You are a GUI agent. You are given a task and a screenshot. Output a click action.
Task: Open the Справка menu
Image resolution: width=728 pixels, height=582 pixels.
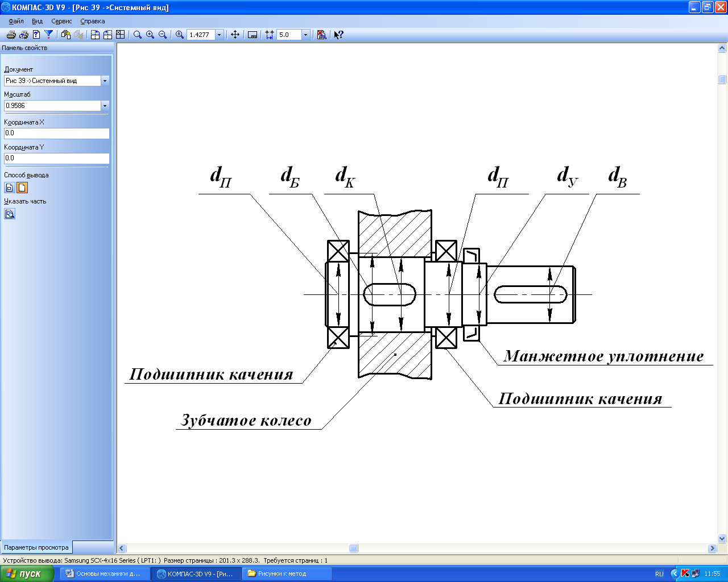click(92, 21)
